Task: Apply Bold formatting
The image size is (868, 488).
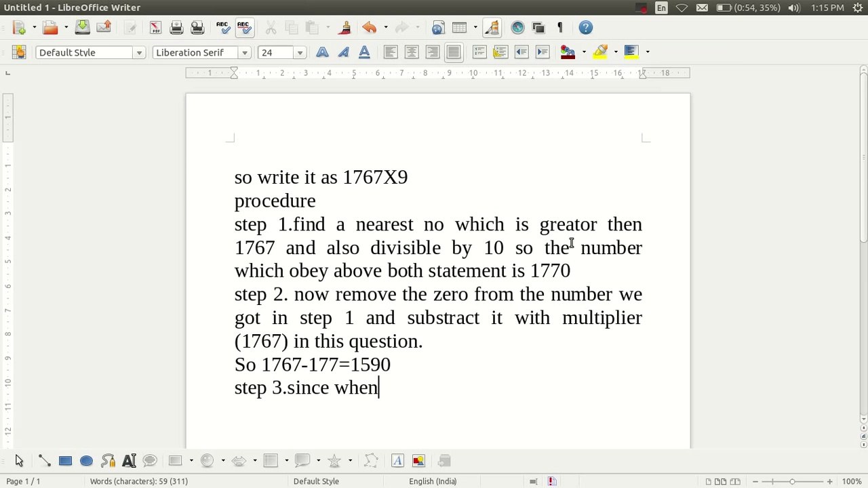Action: (322, 52)
